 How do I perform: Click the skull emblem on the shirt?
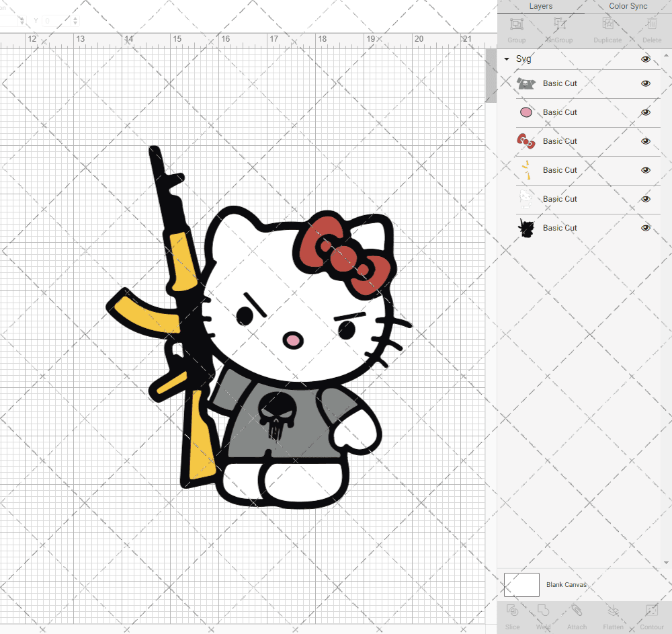tap(278, 415)
